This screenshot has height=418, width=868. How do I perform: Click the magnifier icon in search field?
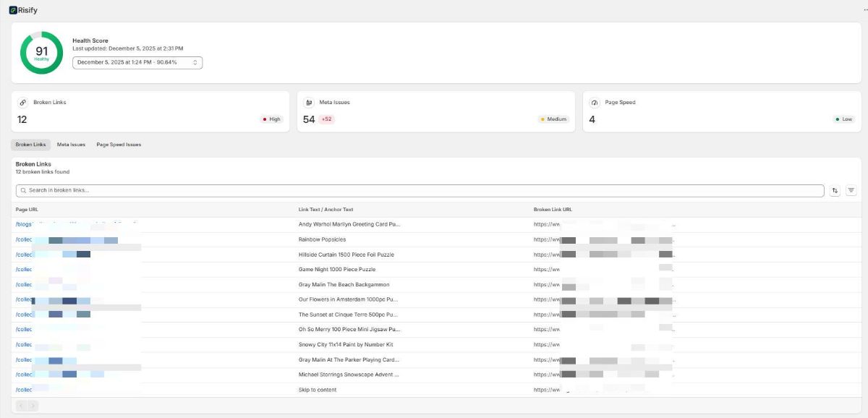coord(23,191)
